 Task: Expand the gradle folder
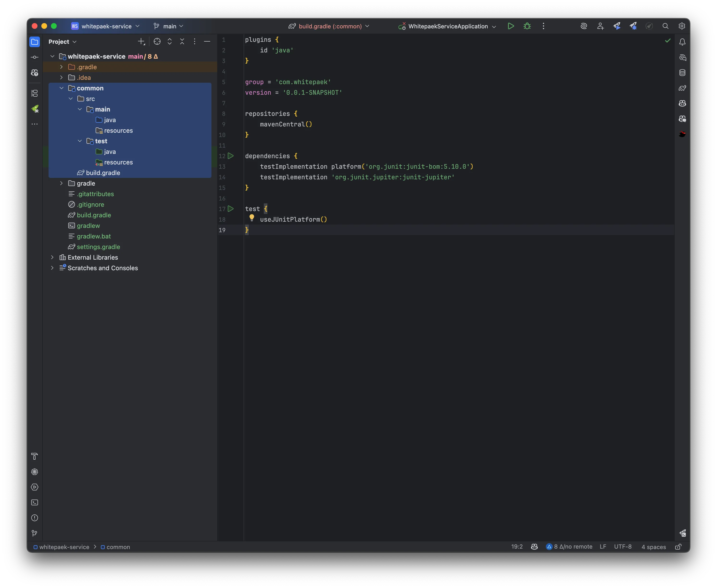click(61, 183)
